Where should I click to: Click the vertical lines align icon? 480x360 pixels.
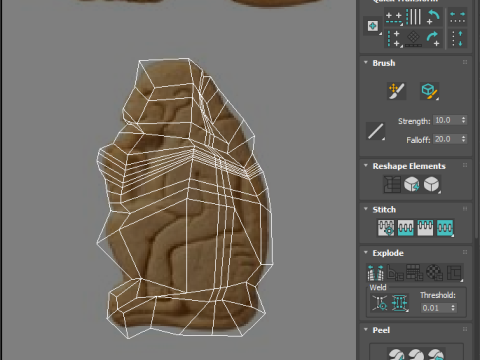[x=414, y=17]
